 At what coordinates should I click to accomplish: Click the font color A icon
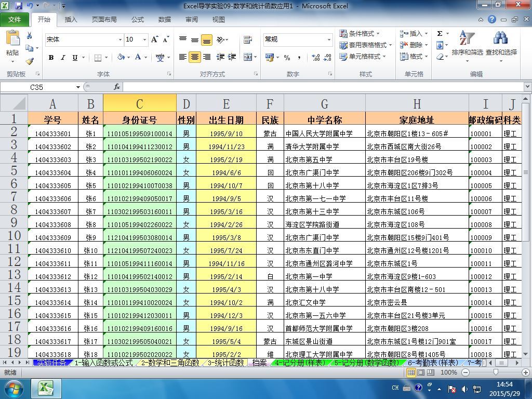coord(138,57)
